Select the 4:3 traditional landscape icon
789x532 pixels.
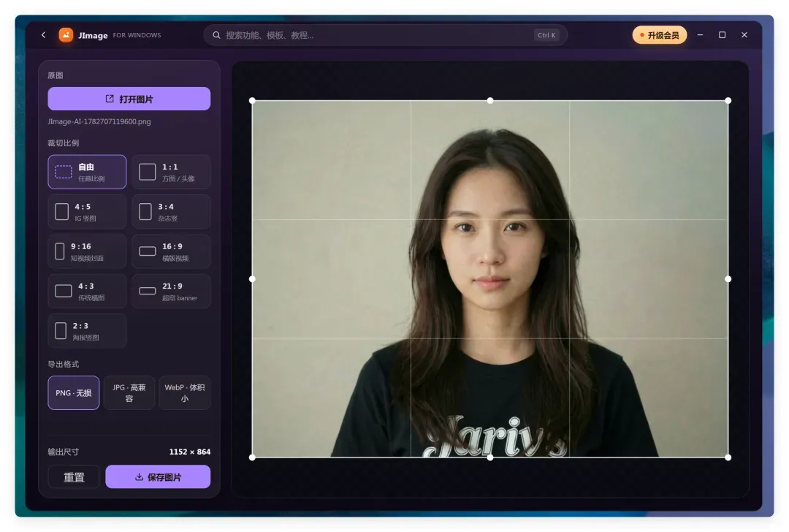64,291
